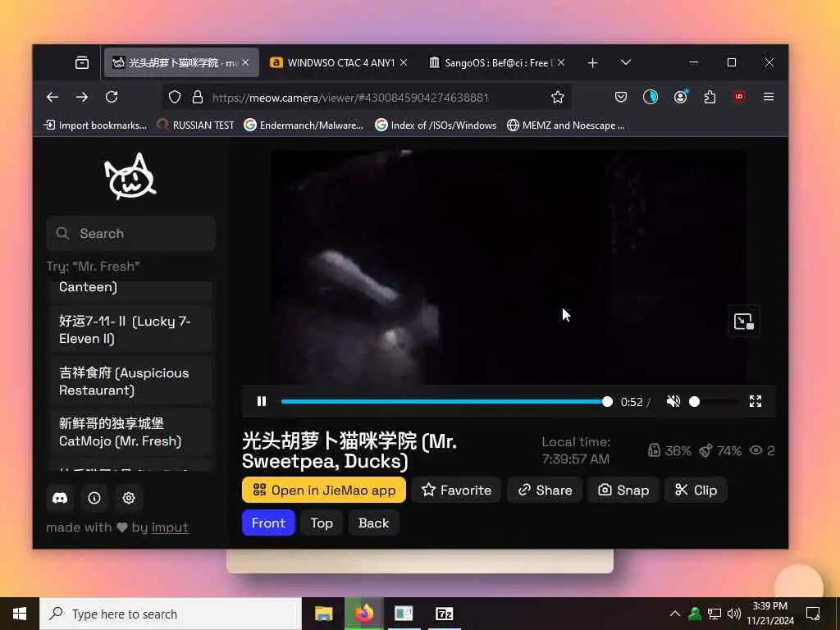
Task: Open File Explorer from taskbar
Action: [323, 614]
